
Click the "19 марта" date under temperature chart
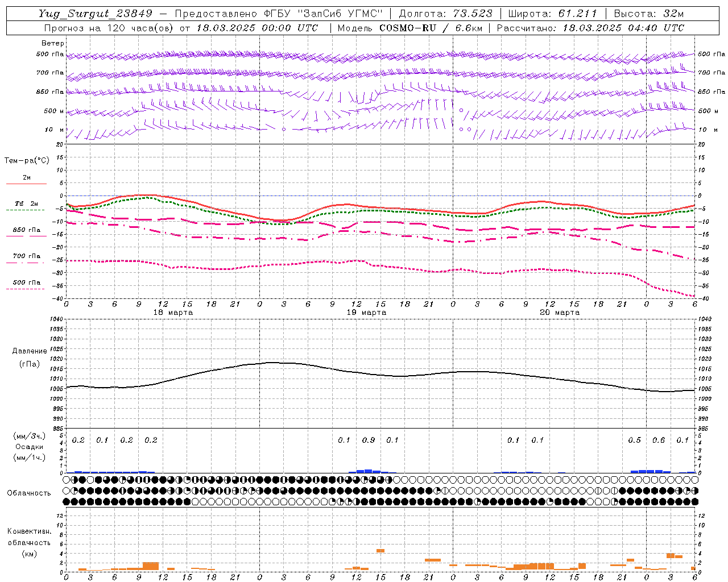(x=366, y=313)
